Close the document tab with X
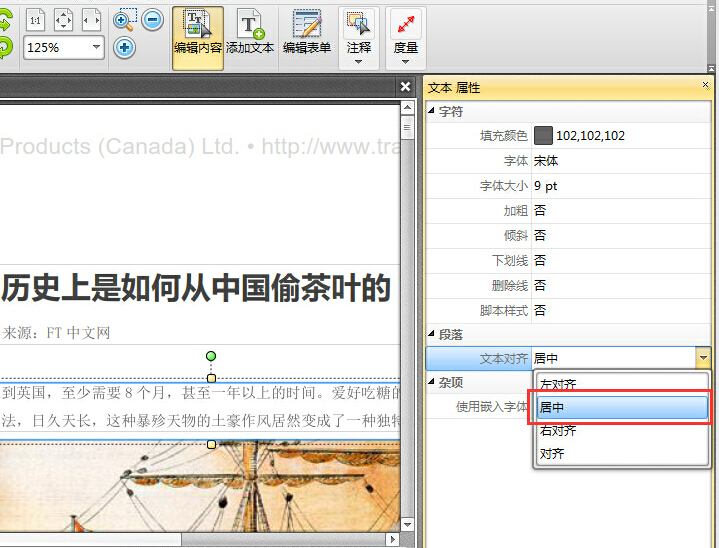Screen dimensions: 719x548 (x=405, y=86)
